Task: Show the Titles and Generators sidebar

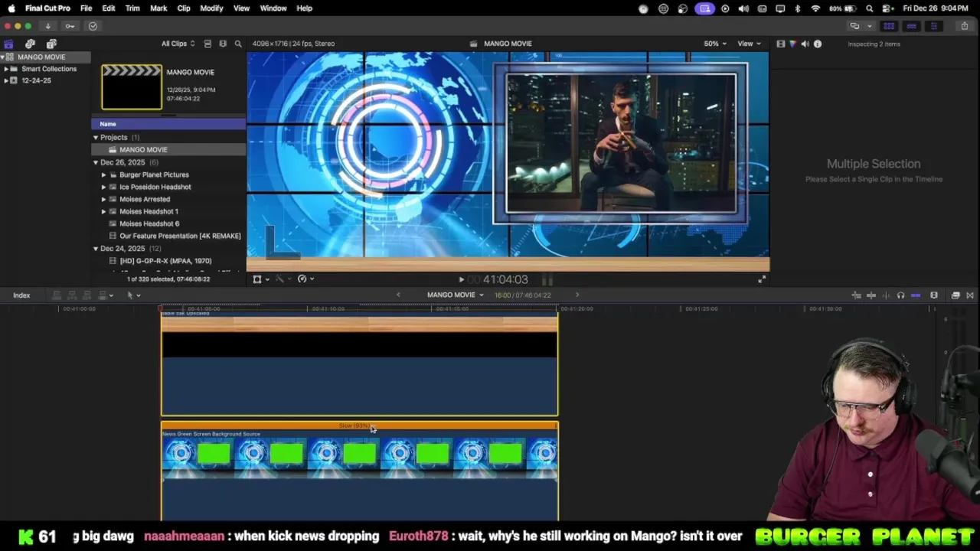Action: point(51,44)
